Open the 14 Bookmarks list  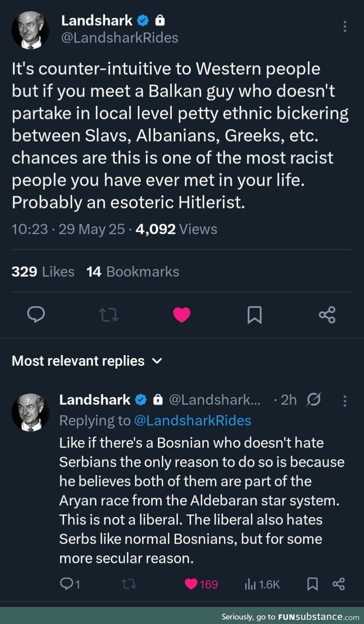coord(133,272)
